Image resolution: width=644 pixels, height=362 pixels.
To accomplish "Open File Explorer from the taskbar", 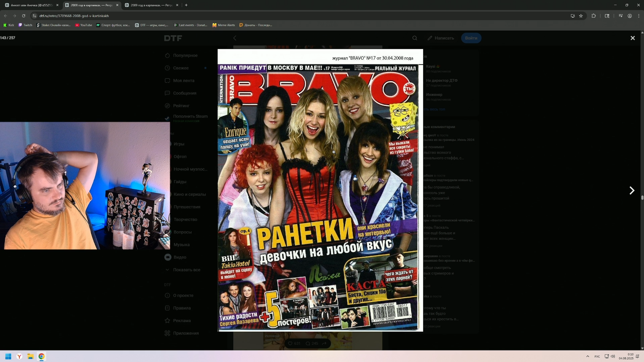I will (31, 356).
